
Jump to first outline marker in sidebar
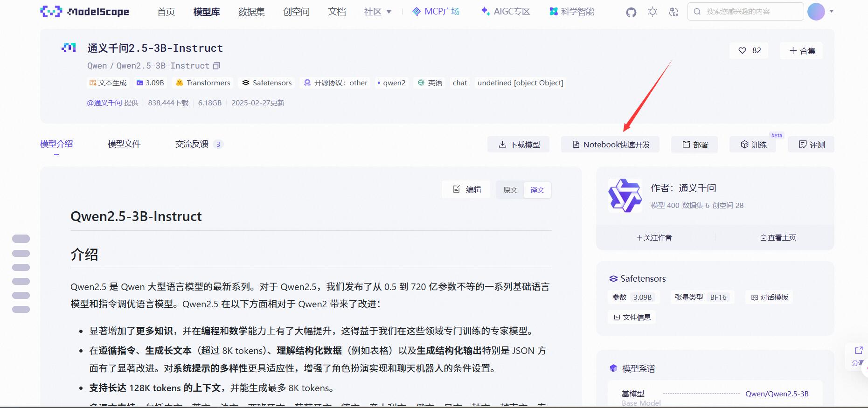tap(21, 239)
